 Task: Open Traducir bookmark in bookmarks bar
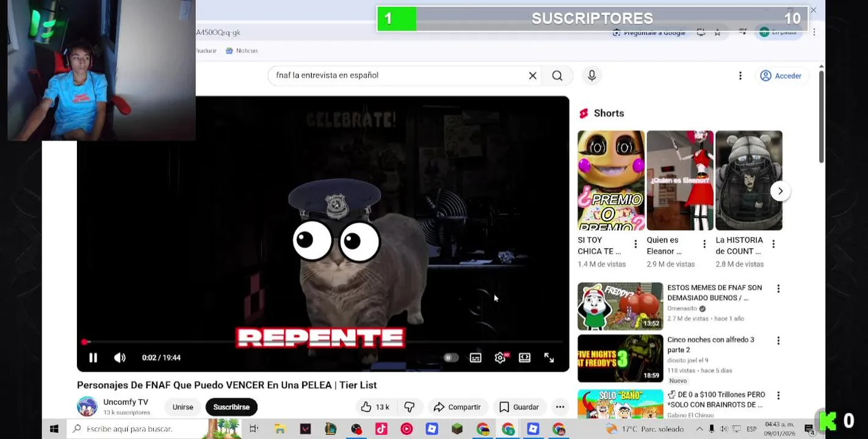click(206, 51)
